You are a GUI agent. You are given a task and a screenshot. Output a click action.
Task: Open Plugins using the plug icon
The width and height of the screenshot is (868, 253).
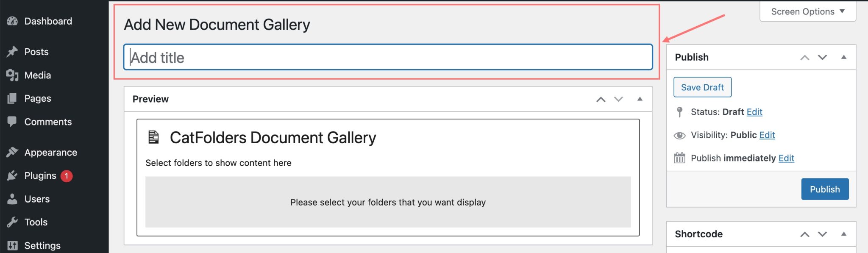[x=13, y=175]
